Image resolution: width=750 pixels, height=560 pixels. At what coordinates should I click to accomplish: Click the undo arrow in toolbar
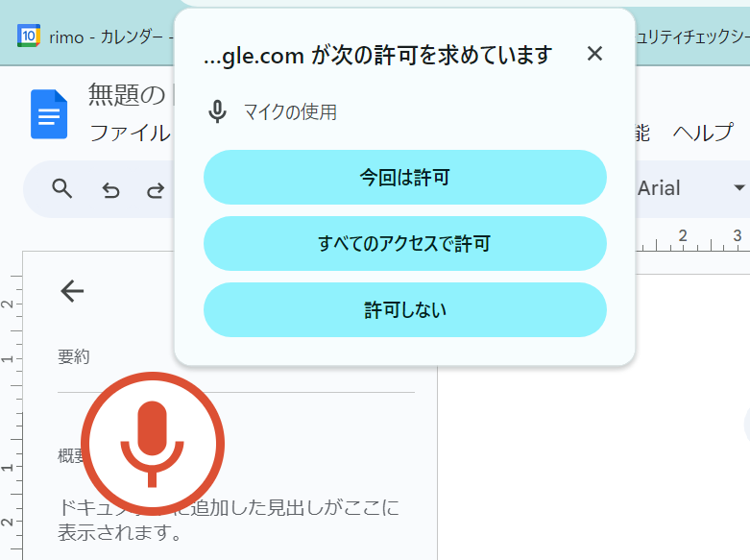click(x=110, y=189)
